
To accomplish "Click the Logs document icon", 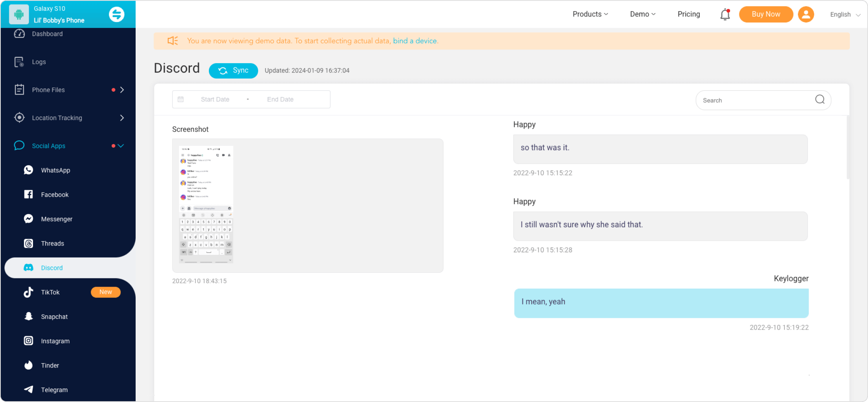I will coord(19,62).
